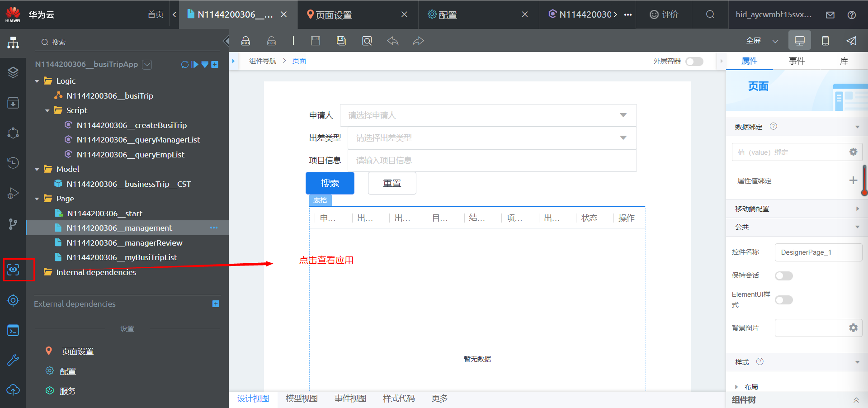Viewport: 868px width, 408px height.
Task: Toggle the 外层容器 switch
Action: click(x=694, y=61)
